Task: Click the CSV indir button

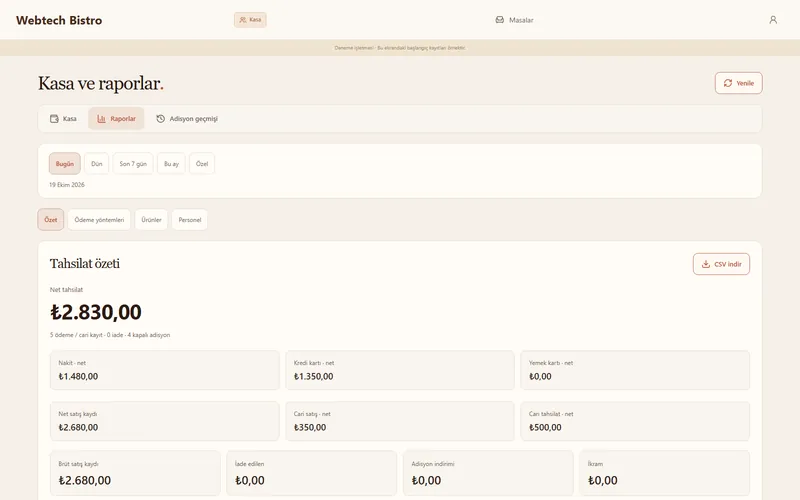Action: (x=721, y=264)
